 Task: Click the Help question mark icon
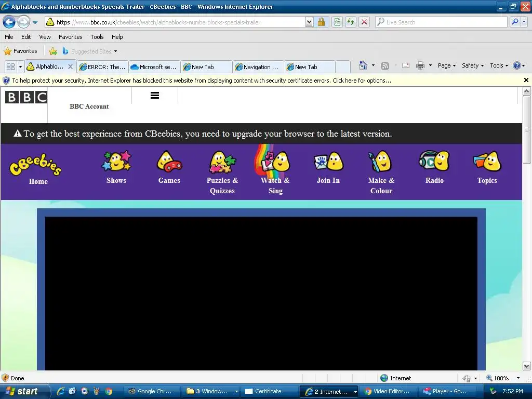(517, 65)
